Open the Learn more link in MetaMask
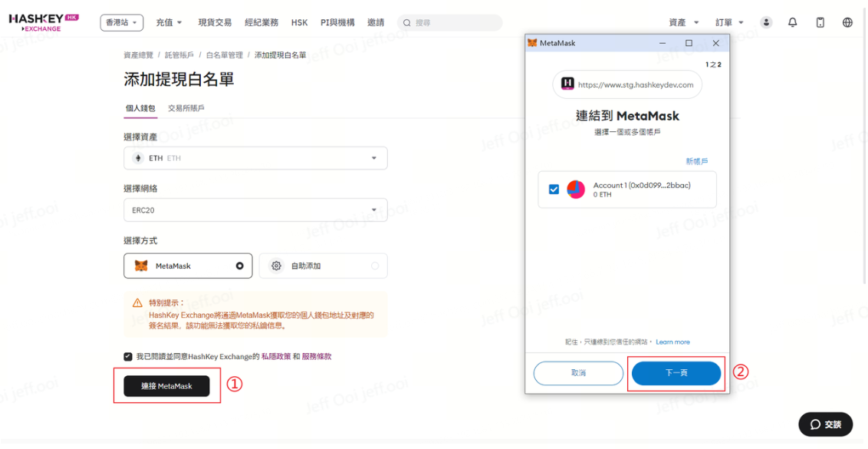This screenshot has width=868, height=449. [672, 342]
